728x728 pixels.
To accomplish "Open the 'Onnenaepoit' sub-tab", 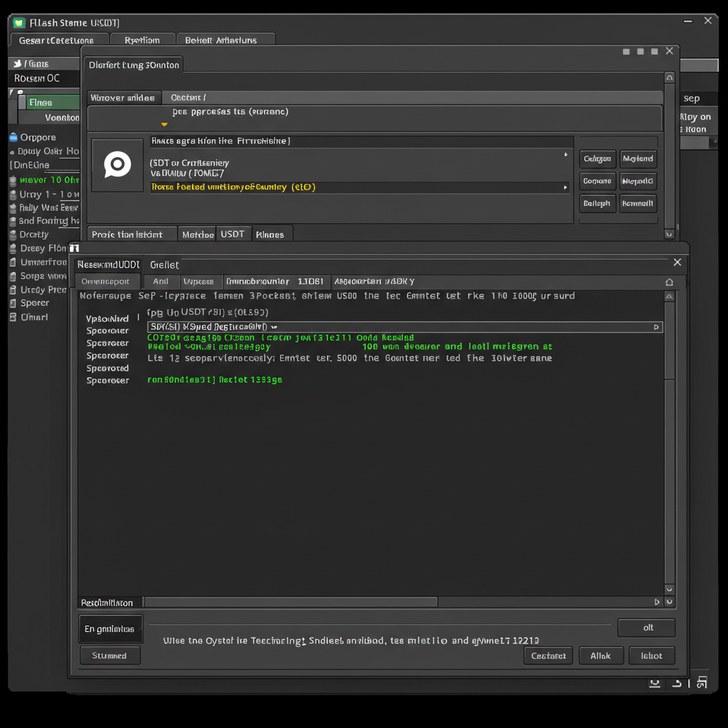I will pyautogui.click(x=107, y=282).
